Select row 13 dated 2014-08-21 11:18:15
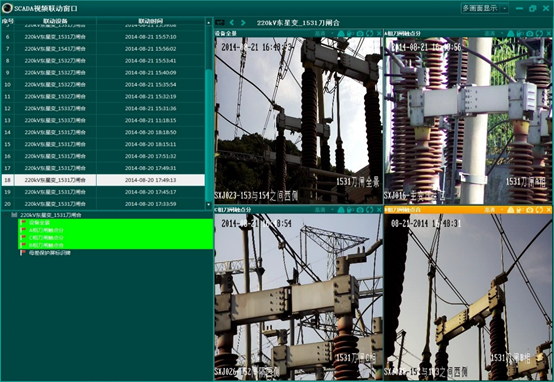 pos(103,121)
